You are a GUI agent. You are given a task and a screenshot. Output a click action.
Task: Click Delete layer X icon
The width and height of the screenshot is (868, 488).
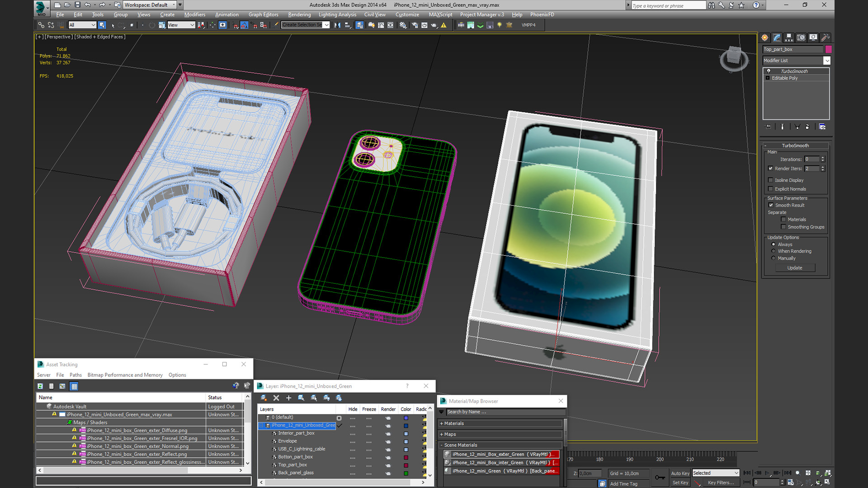276,398
